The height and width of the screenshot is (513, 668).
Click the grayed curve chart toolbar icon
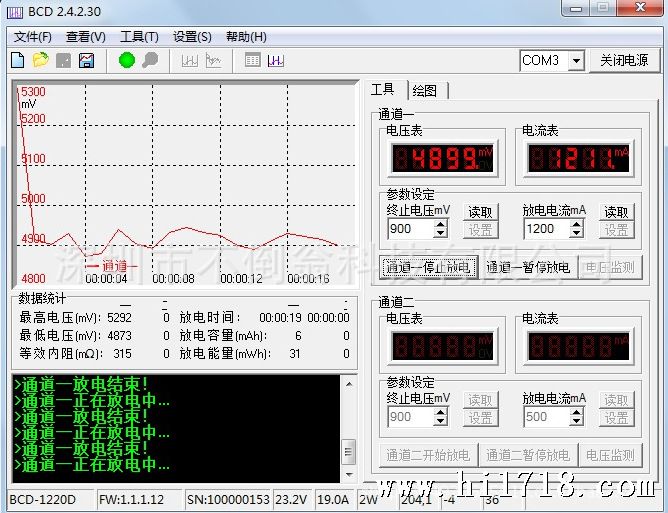tap(213, 61)
